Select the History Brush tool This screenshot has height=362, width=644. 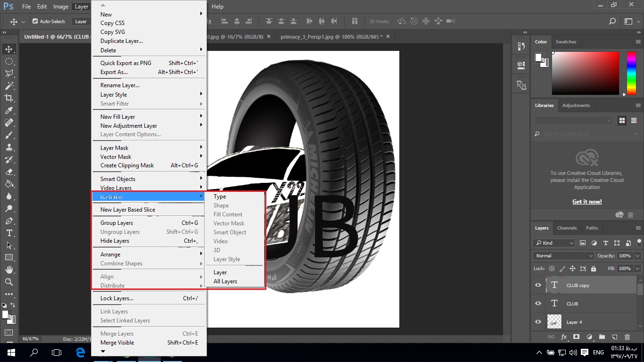click(8, 159)
